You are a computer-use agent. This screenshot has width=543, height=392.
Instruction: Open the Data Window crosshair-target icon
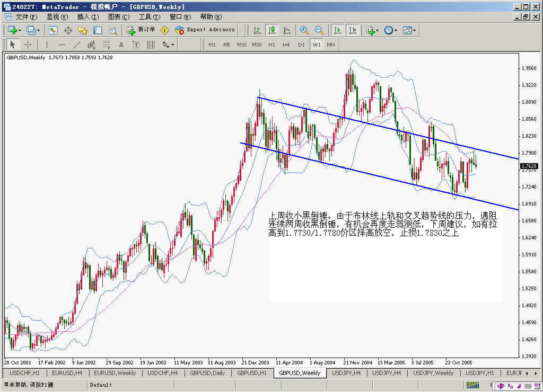tap(68, 30)
